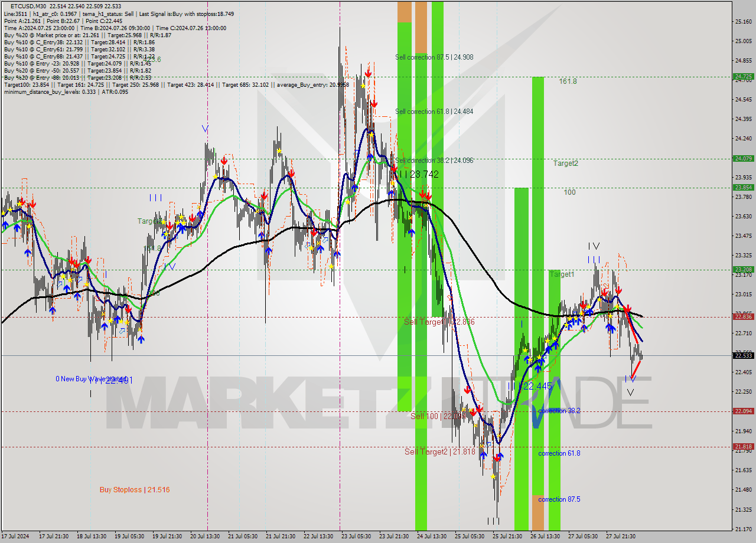The image size is (756, 543).
Task: Click the '23 Jul 05:30' time axis label
Action: [x=357, y=537]
